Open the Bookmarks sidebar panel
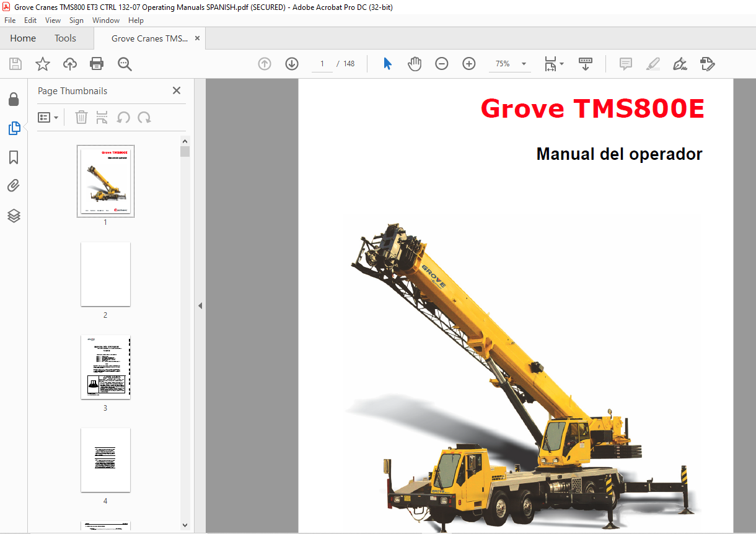Screen dimensions: 756x534 click(14, 157)
